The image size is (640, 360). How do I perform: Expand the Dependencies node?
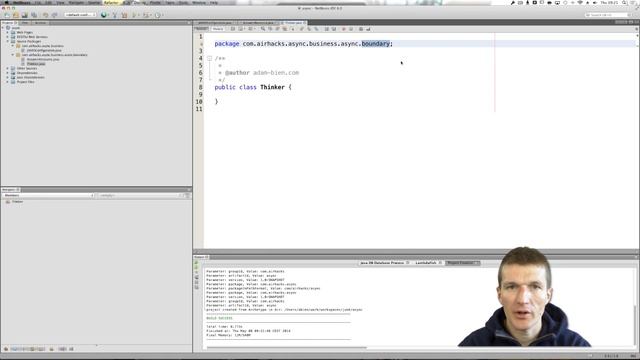coord(7,73)
